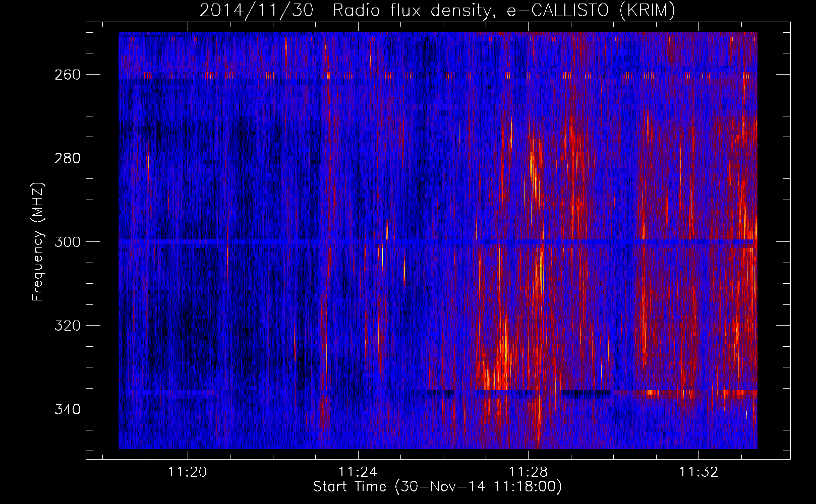Click the 11:32 time tick label

[x=699, y=472]
